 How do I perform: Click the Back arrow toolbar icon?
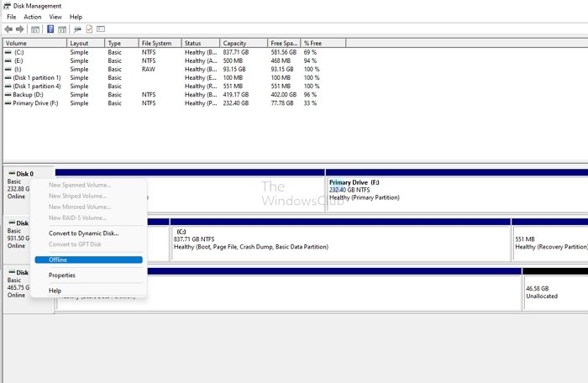[8, 29]
